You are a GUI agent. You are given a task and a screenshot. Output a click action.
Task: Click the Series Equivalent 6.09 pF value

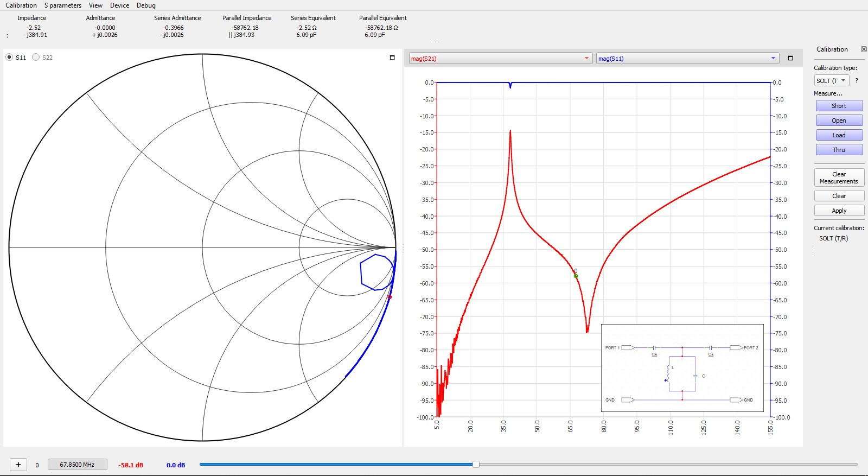click(x=306, y=35)
